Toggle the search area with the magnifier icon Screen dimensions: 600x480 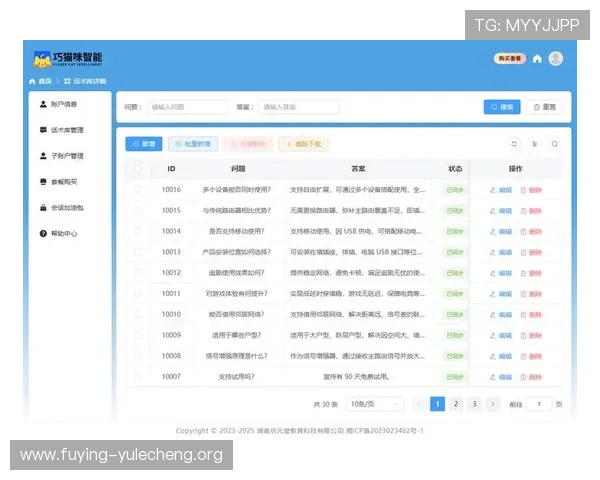click(x=554, y=144)
